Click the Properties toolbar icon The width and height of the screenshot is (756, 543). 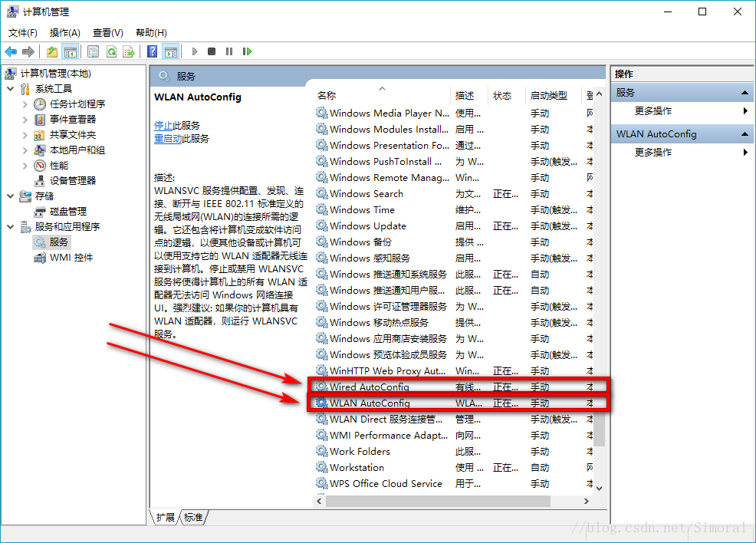(x=93, y=51)
